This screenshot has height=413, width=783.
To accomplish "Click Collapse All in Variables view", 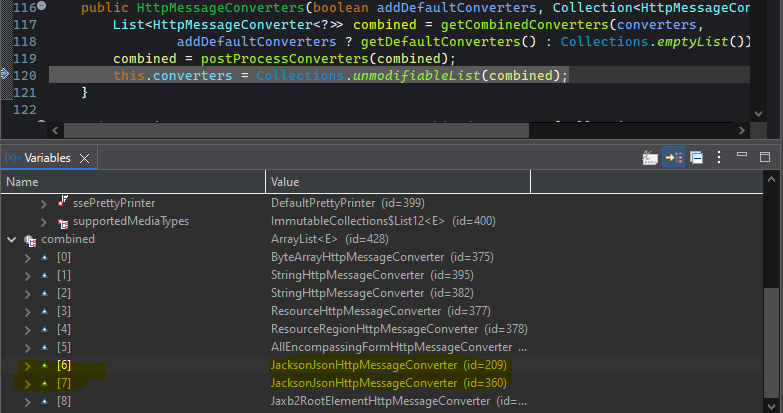I will [x=697, y=158].
